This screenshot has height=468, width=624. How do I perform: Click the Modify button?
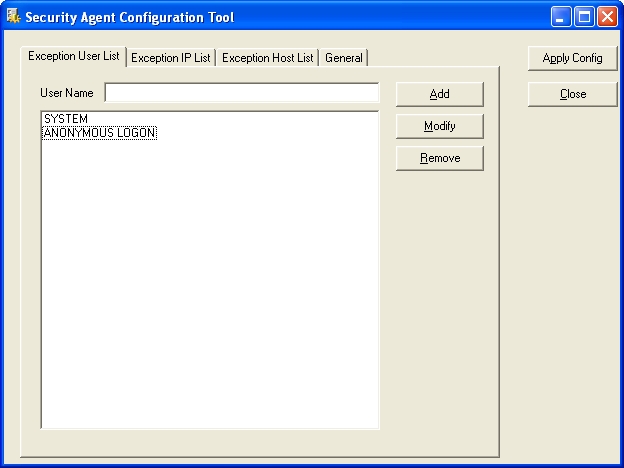tap(439, 126)
